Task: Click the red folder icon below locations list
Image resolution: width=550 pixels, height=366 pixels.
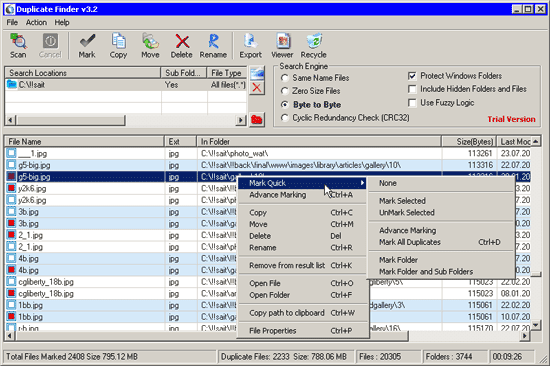Action: [257, 120]
